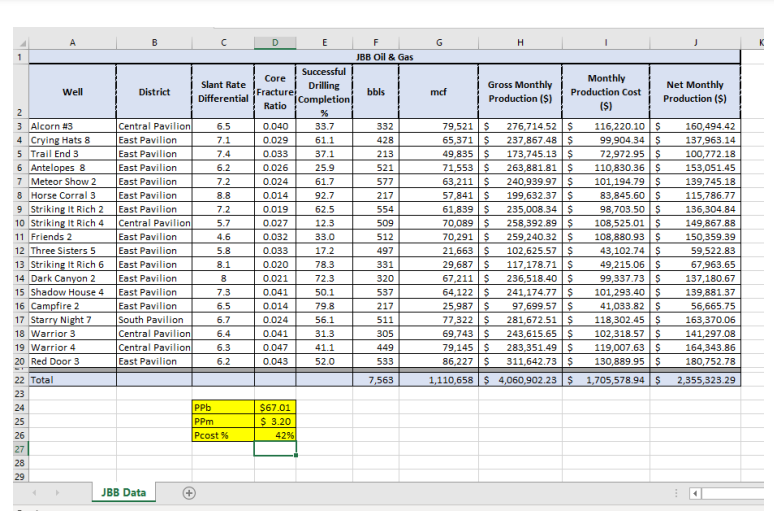Viewport: 774px width, 525px height.
Task: Click the sheet tab splitter dots
Action: point(676,493)
